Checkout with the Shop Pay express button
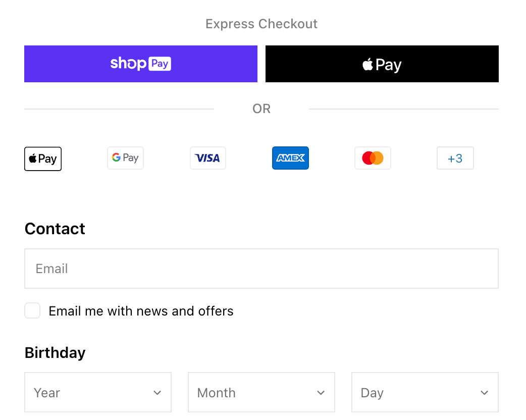526x420 pixels. (x=141, y=64)
